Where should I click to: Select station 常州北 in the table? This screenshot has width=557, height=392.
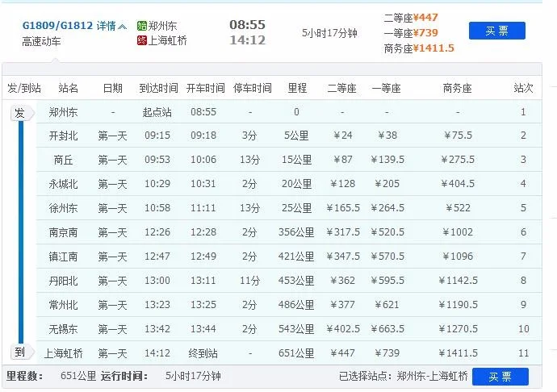[63, 305]
